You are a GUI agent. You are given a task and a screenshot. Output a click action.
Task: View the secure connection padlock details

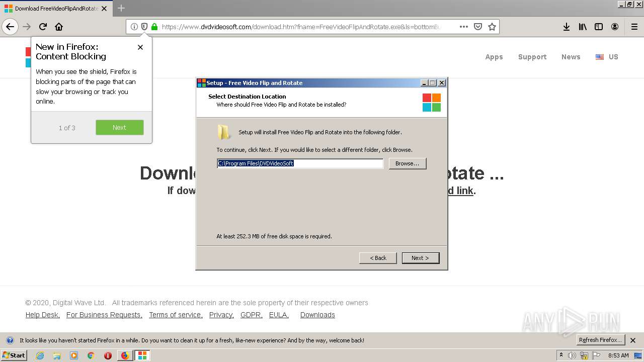point(154,27)
